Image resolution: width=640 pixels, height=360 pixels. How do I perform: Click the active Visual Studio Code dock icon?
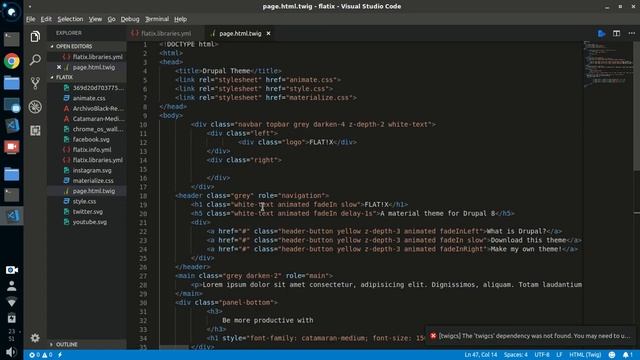11,215
